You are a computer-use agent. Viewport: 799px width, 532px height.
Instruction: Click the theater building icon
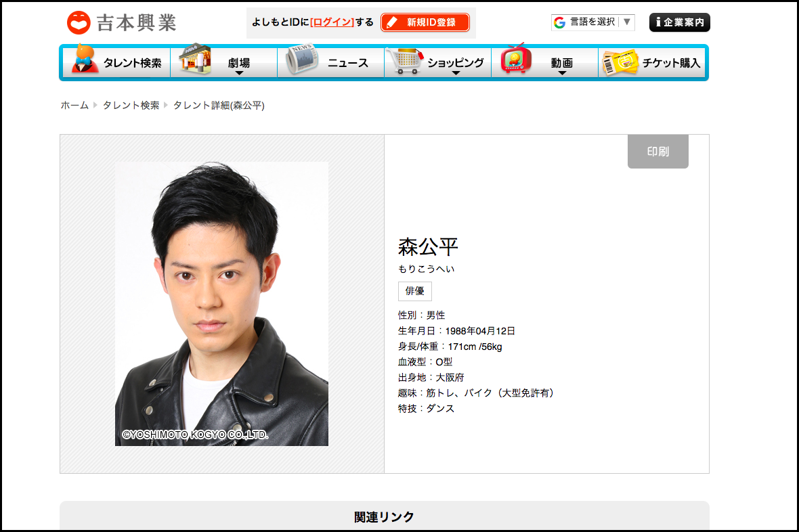(x=195, y=60)
